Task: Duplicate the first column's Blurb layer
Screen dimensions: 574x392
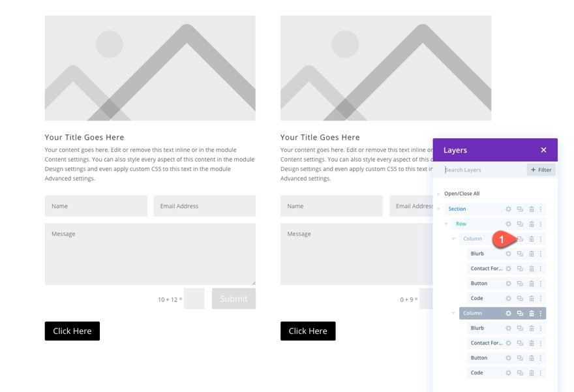Action: (520, 254)
